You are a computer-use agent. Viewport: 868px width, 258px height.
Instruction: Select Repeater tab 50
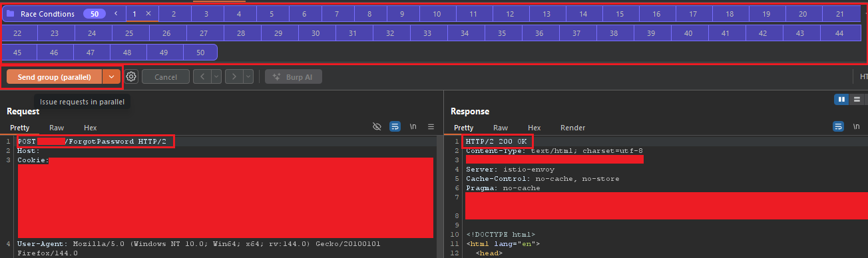tap(200, 53)
